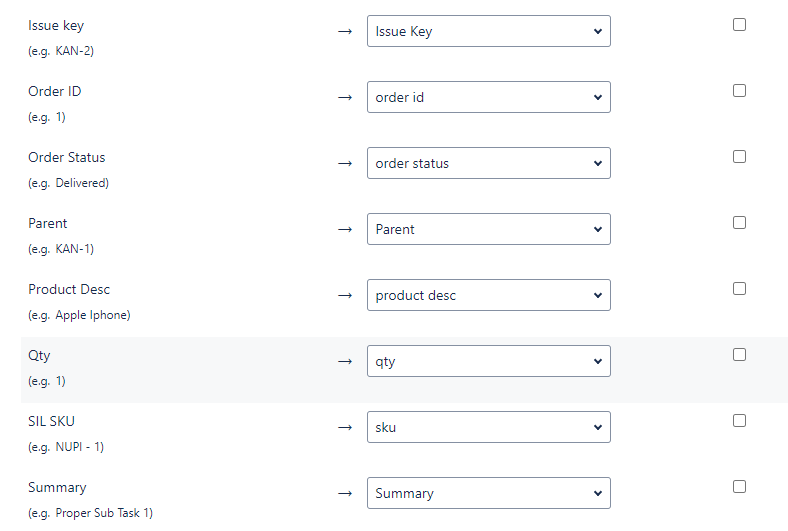
Task: Expand the qty mapping dropdown
Action: (x=488, y=361)
